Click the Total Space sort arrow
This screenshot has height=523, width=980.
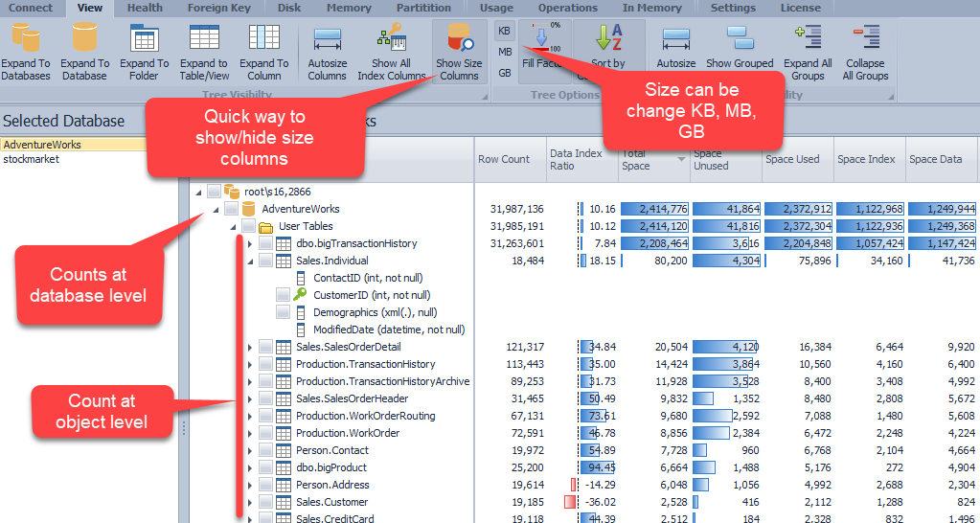click(681, 160)
